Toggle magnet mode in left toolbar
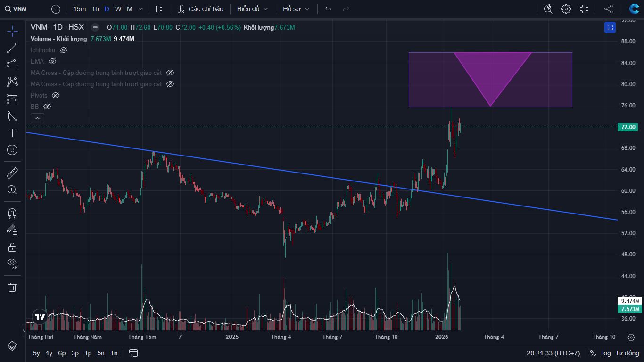The image size is (644, 362). click(12, 213)
